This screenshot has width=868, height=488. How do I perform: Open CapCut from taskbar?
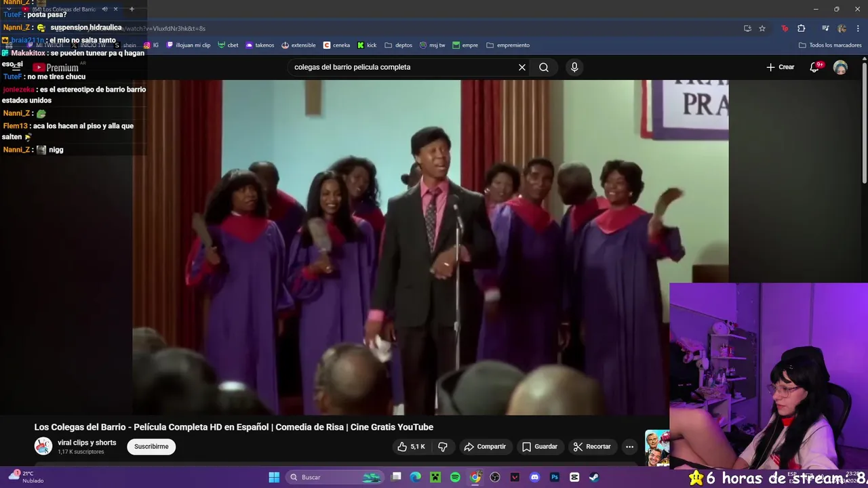574,477
